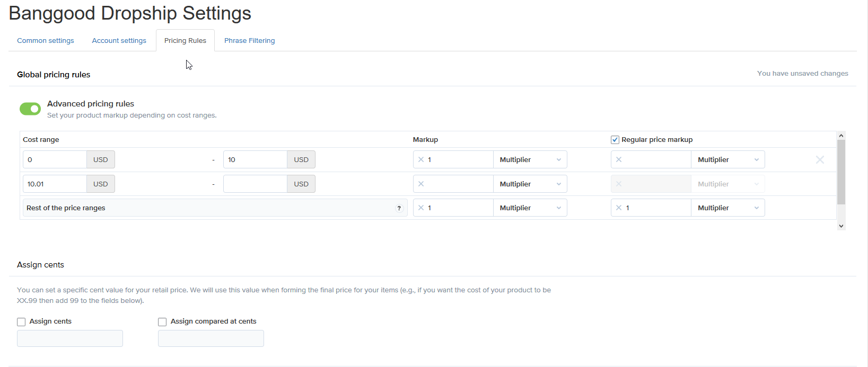The image size is (868, 367).
Task: Click USD unit label beside value 0
Action: 101,159
